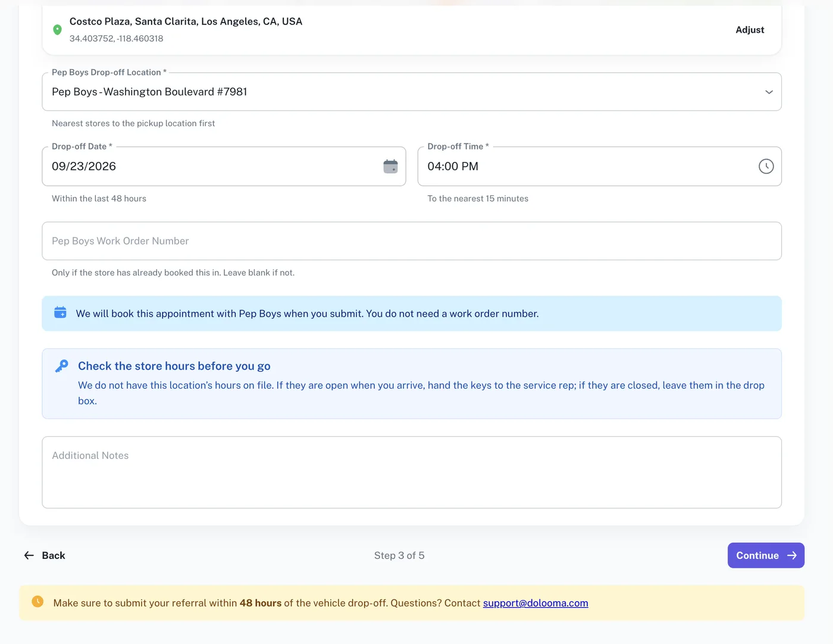Click the Drop-off Date field showing 09/23/2026
Screen dimensions: 833x644
point(224,167)
